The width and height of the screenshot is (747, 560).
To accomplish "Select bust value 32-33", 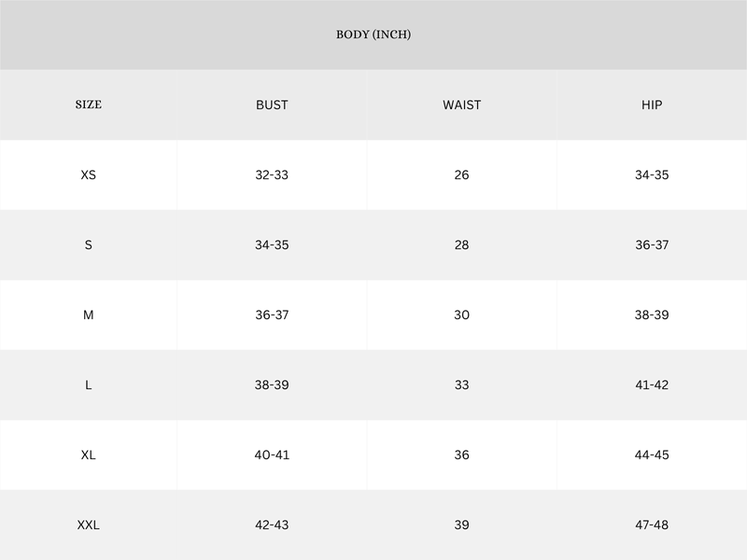I will click(x=272, y=175).
